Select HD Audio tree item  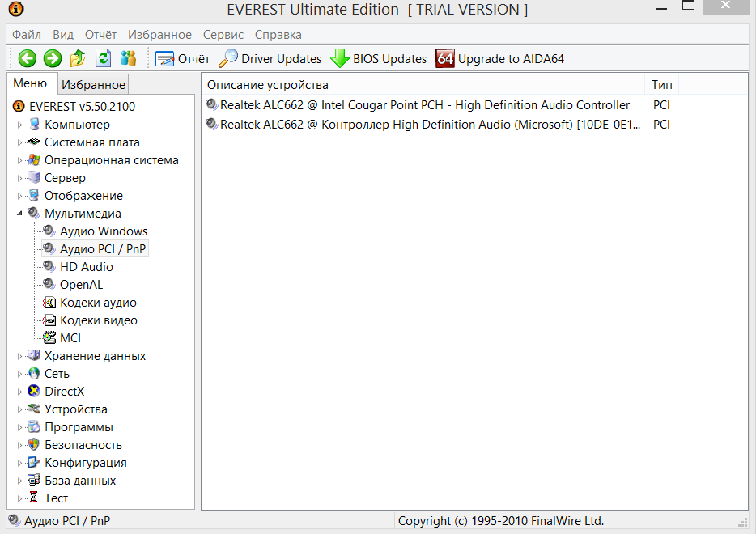(x=87, y=267)
